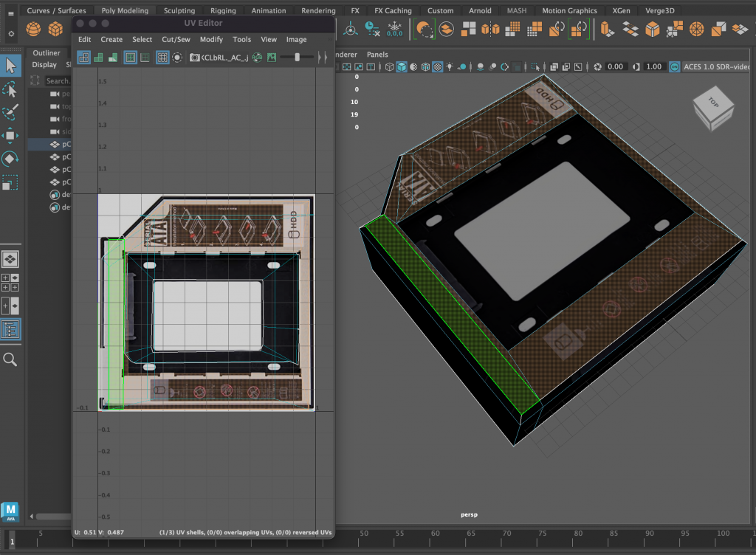Open the shelf options gear menu
The image size is (756, 555).
[x=10, y=34]
